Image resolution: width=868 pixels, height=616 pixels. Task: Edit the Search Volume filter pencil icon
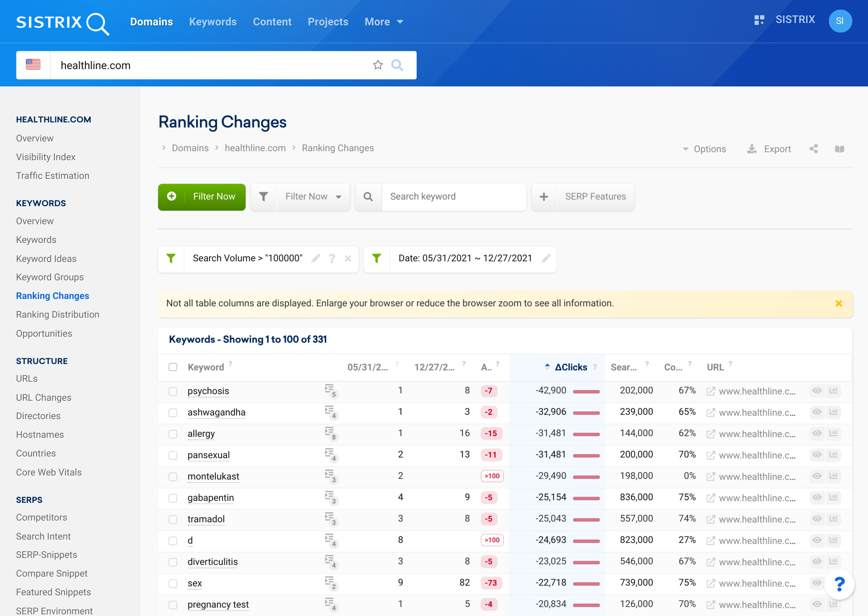coord(316,258)
